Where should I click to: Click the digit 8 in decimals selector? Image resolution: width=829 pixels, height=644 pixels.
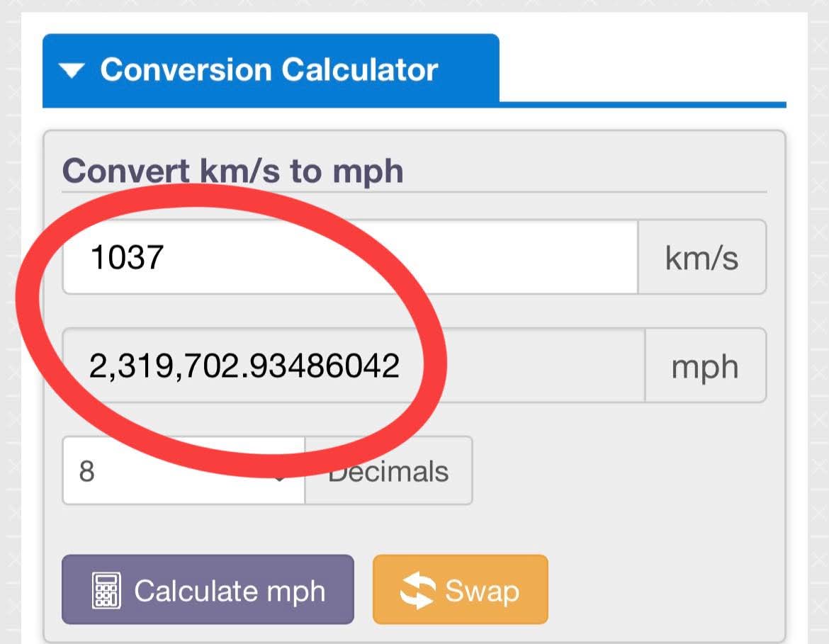[x=86, y=471]
